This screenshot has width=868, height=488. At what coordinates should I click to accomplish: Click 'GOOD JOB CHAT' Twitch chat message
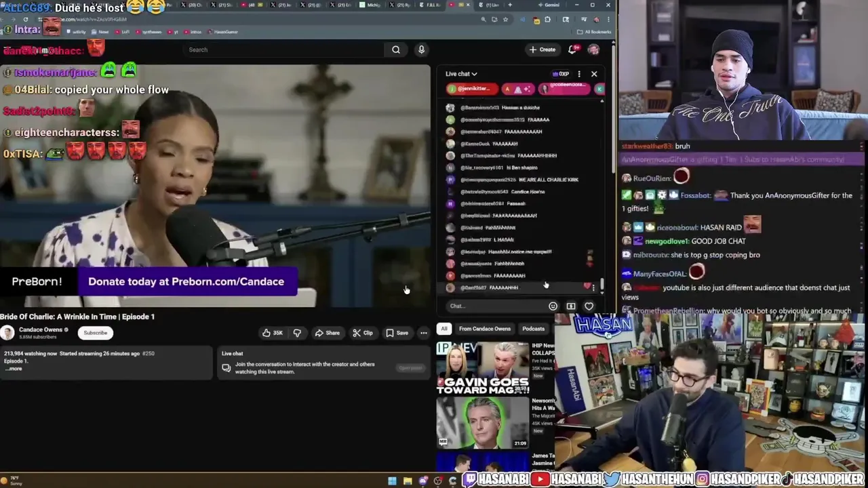point(718,241)
